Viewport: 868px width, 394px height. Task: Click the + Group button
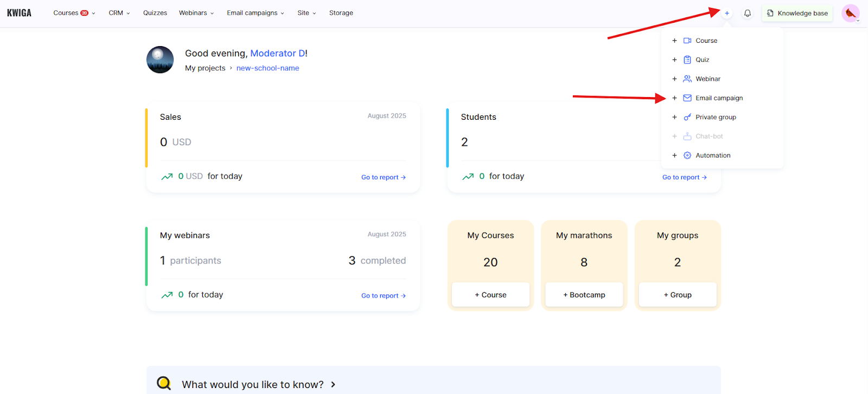coord(678,295)
